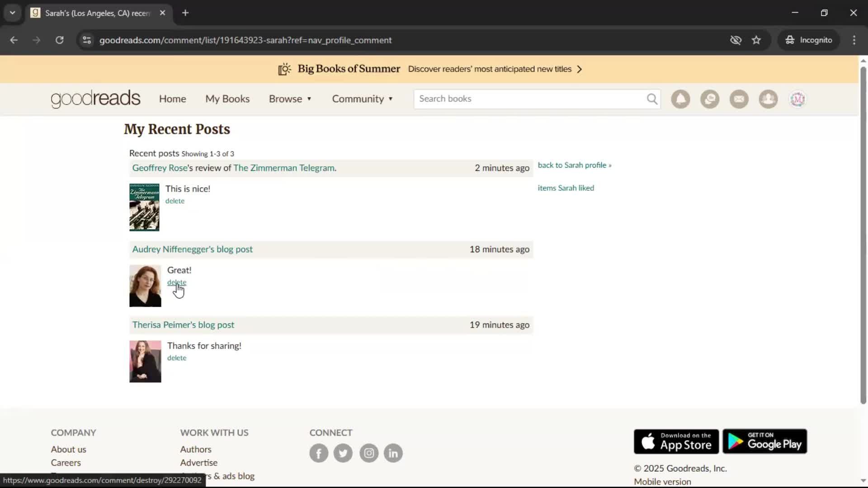Screen dimensions: 868x488
Task: Open a new browser tab
Action: [x=185, y=13]
